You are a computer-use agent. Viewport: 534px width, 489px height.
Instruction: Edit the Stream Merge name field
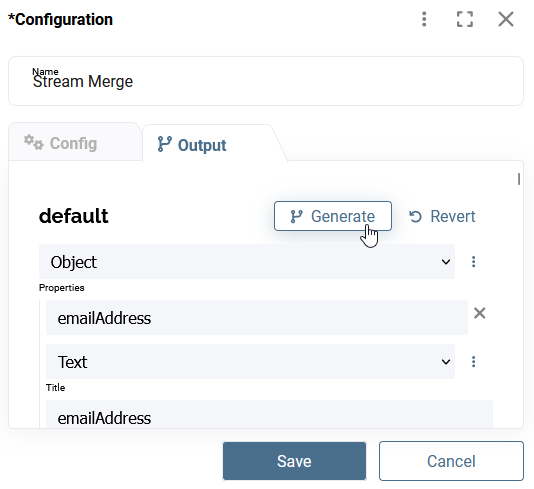266,81
